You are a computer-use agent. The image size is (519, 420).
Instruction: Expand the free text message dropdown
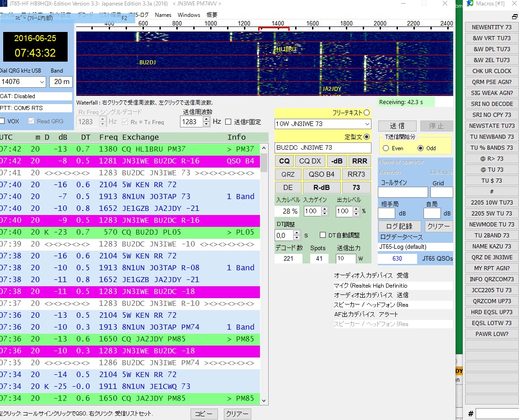(367, 124)
